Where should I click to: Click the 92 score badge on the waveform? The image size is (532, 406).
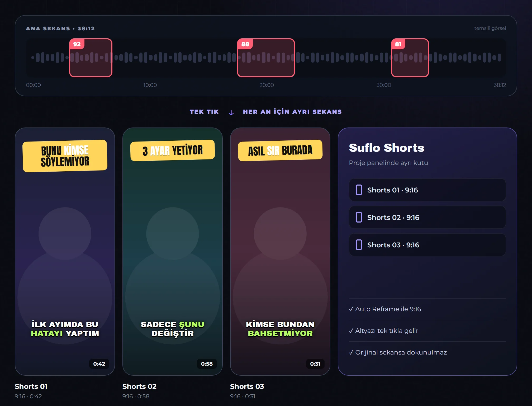coord(77,44)
